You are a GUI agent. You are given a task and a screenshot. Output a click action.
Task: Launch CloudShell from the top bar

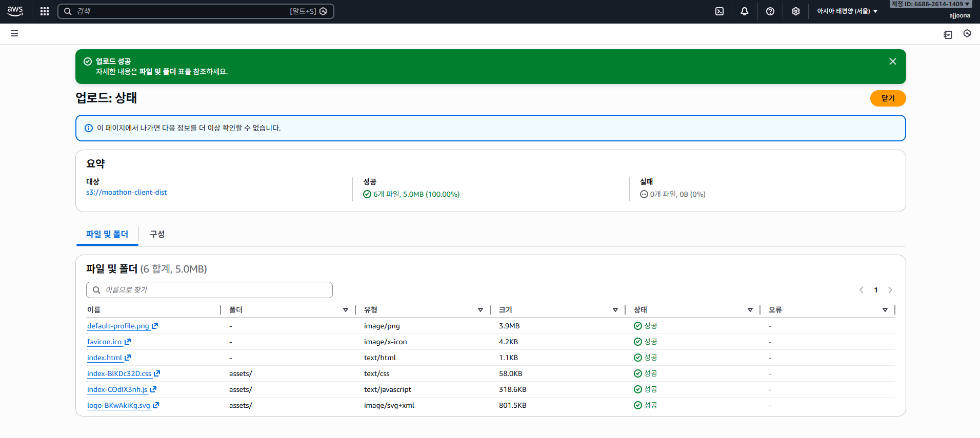(x=719, y=11)
